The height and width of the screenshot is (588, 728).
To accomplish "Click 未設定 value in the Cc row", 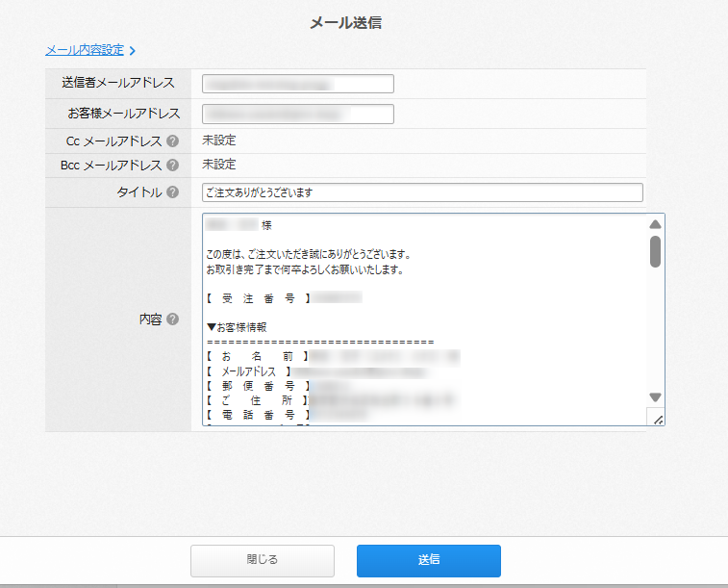I will [x=219, y=141].
